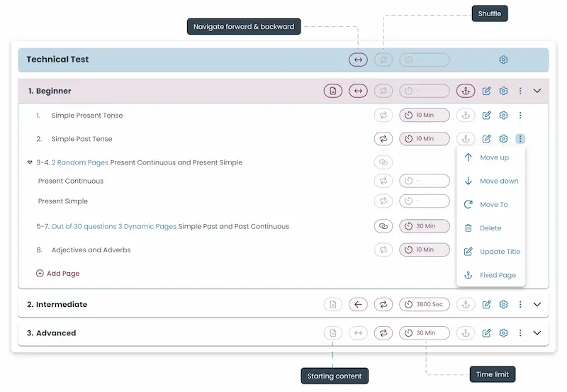Toggle shuffle for Simple Past Tense
This screenshot has width=567, height=392.
(383, 138)
